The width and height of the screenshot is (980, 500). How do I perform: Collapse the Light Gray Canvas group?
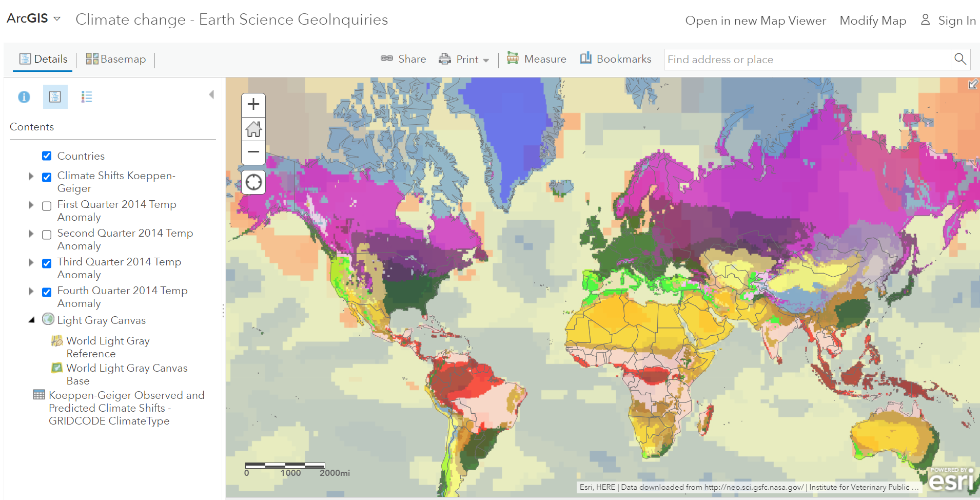coord(32,320)
